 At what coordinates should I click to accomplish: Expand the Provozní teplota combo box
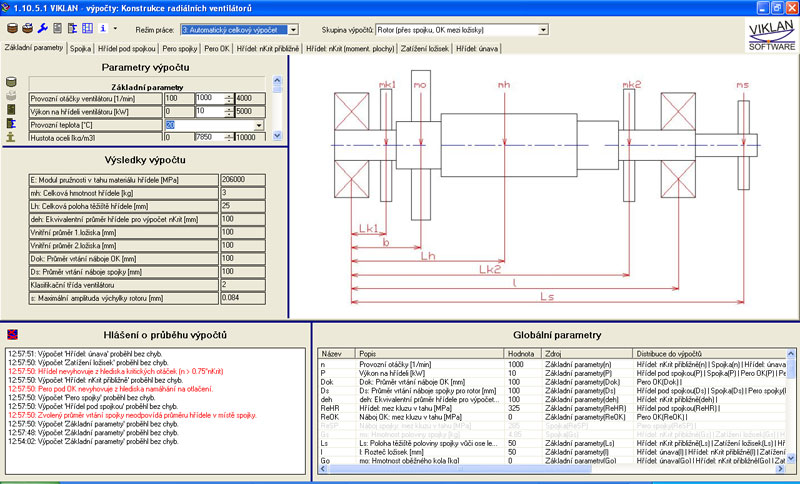pyautogui.click(x=259, y=125)
